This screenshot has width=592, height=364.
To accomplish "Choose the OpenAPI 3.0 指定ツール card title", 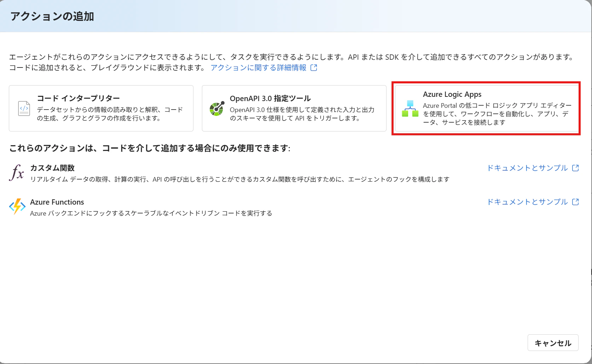I will coord(270,98).
